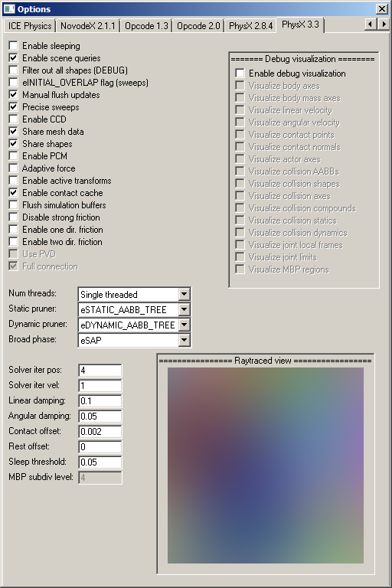Click the Options window title icon

[9, 9]
